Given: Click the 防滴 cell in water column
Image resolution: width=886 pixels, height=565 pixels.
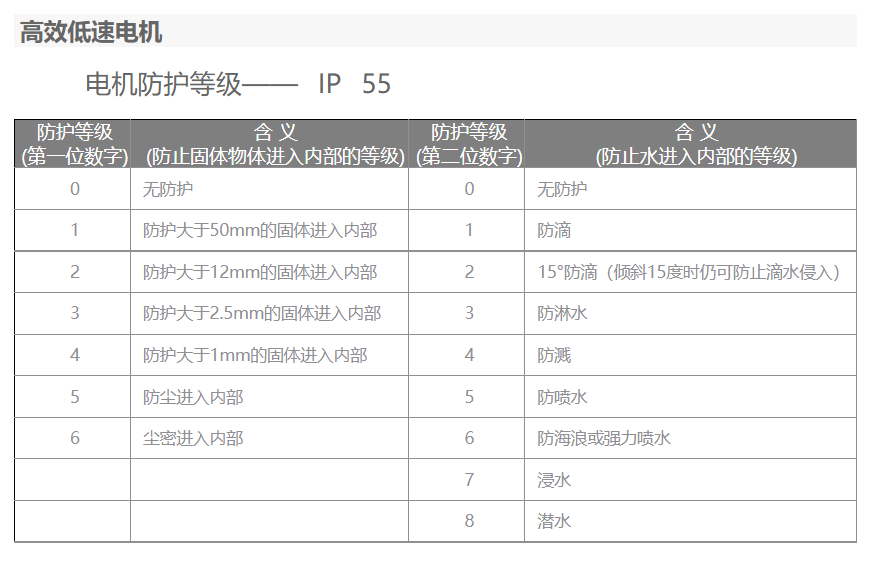Looking at the screenshot, I should click(x=554, y=231).
